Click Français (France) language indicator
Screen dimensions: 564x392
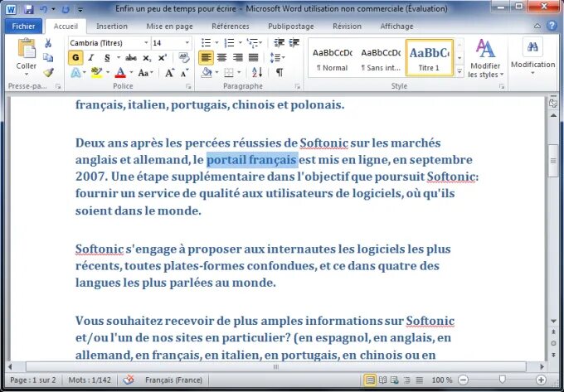pyautogui.click(x=173, y=380)
